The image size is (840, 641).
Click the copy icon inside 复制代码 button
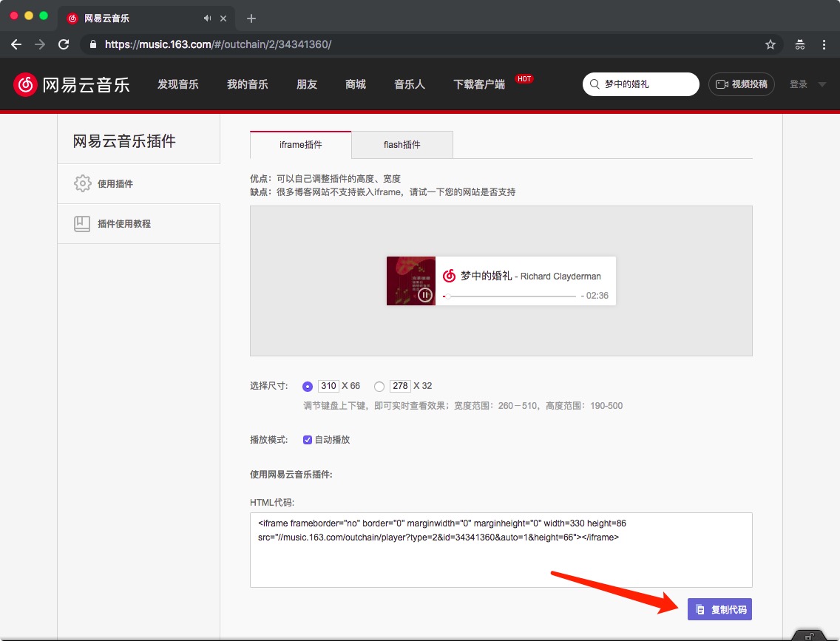[x=700, y=608]
